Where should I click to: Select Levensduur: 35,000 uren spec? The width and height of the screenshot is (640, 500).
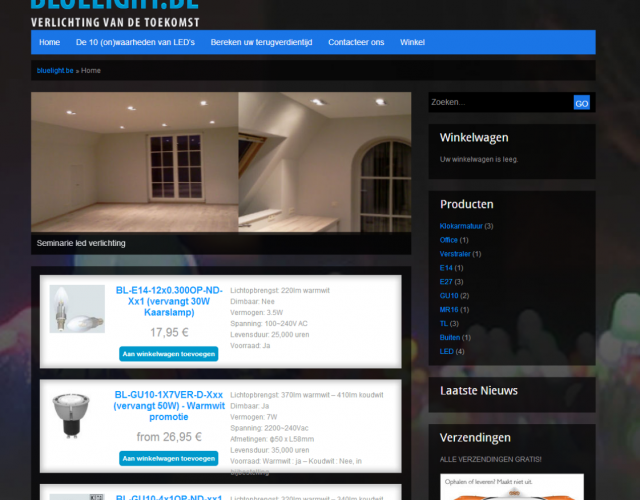pos(270,450)
